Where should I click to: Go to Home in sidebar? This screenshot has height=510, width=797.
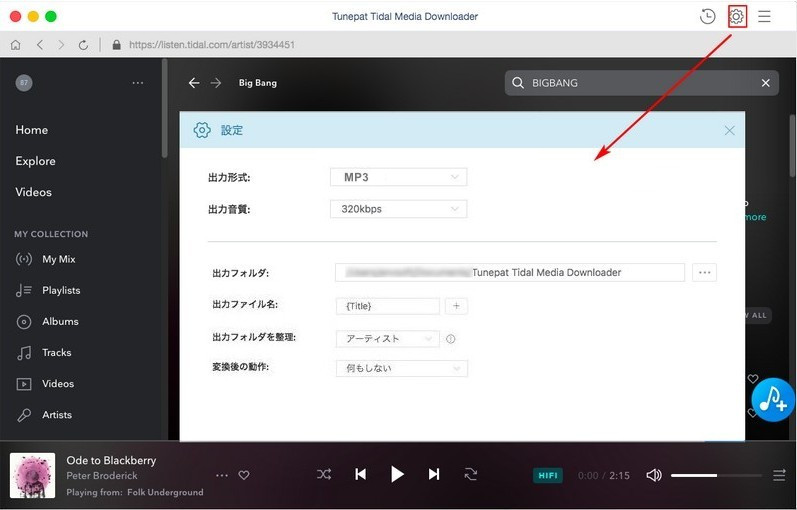(x=32, y=130)
